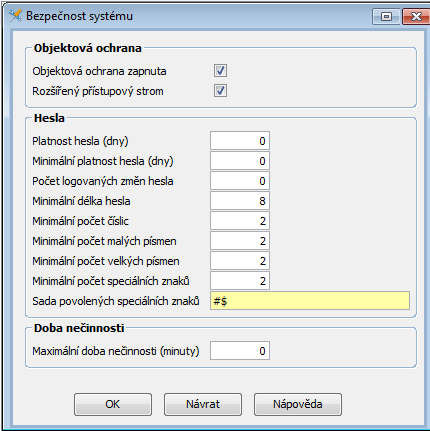Screen dimensions: 430x431
Task: Focus the Minimální počet velkých písmen field
Action: 240,261
